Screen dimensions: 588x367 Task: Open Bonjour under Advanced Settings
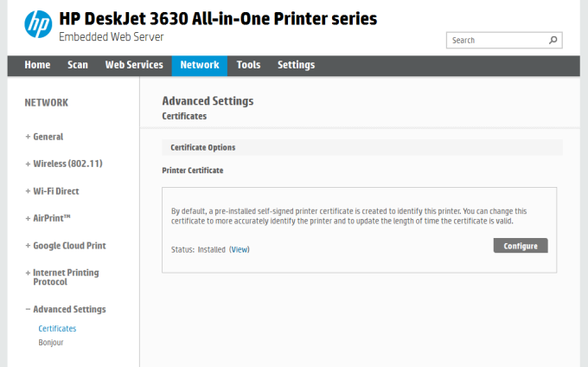[x=51, y=343]
